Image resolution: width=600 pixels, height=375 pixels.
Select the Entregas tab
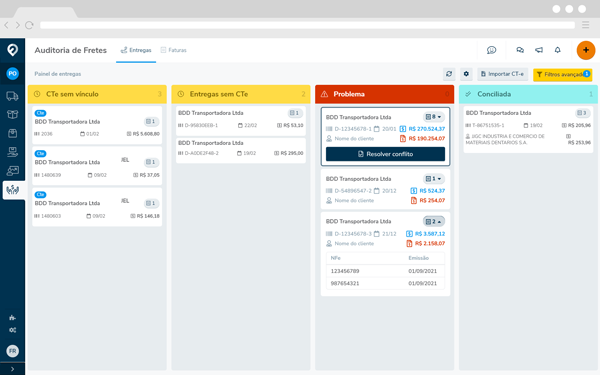click(136, 50)
